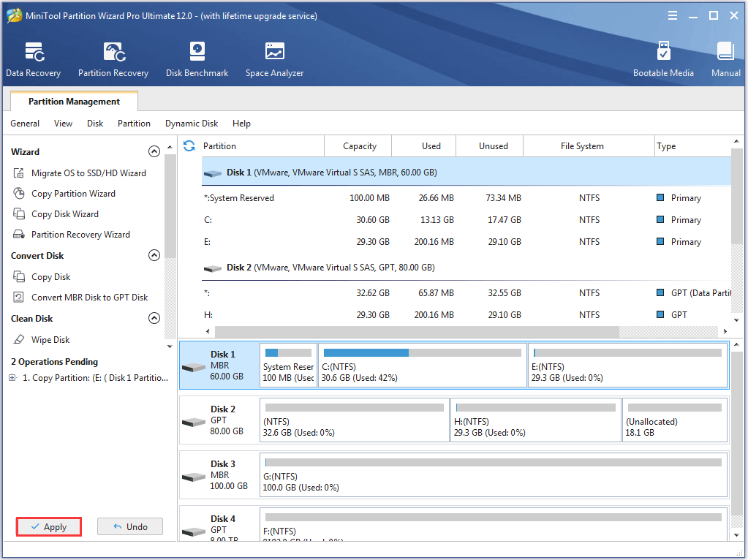Open Disk Benchmark
The image size is (748, 560).
(197, 60)
